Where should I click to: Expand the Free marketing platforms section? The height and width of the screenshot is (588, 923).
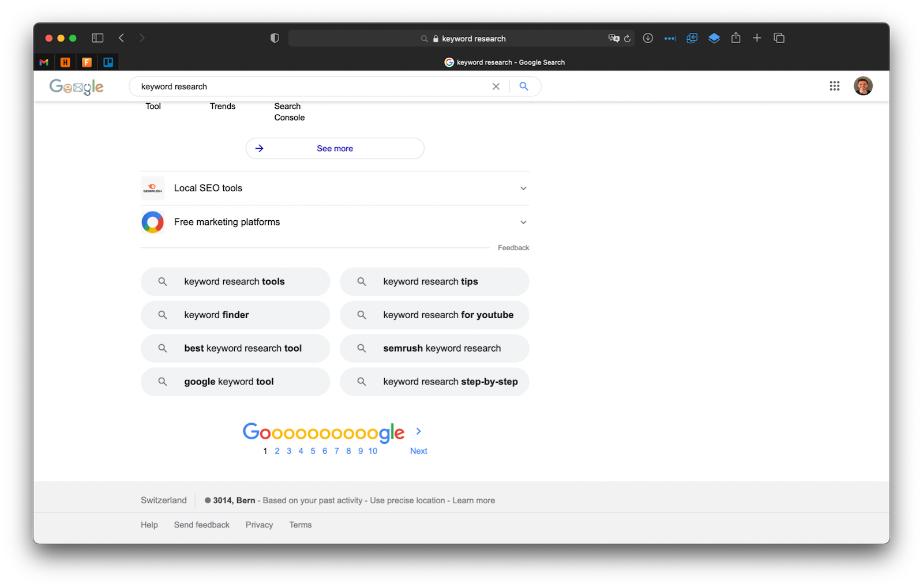pyautogui.click(x=335, y=223)
